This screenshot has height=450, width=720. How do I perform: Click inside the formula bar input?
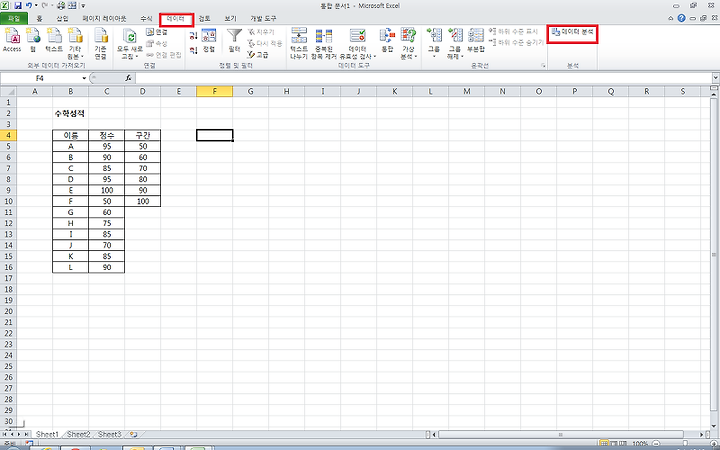422,78
